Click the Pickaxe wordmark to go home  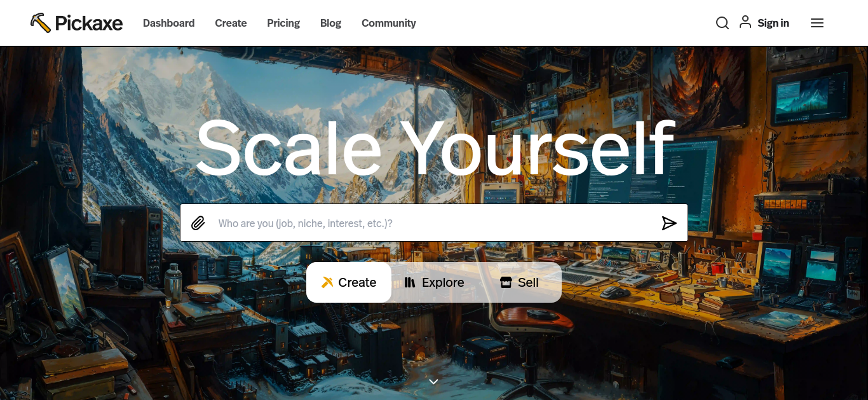(89, 24)
